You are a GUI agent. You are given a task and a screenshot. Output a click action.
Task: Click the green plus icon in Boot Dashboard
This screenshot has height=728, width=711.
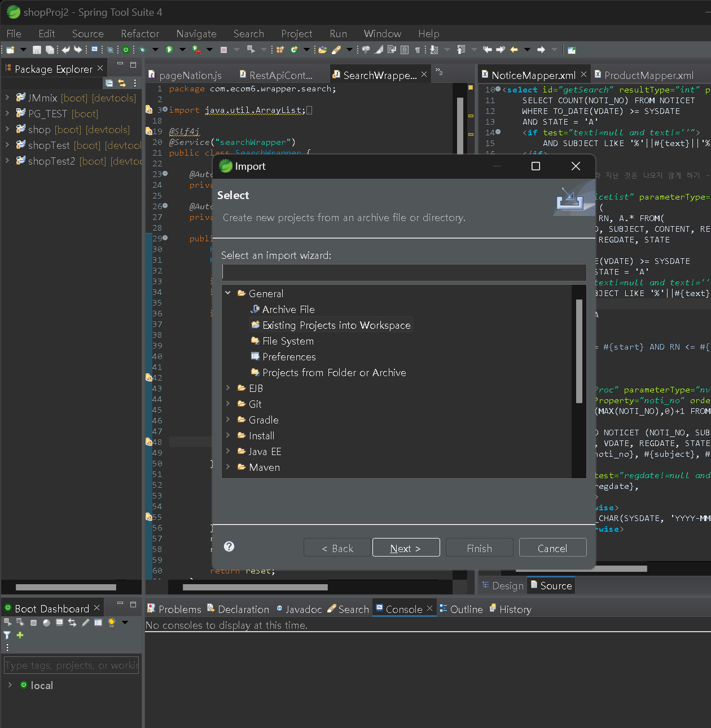[20, 636]
